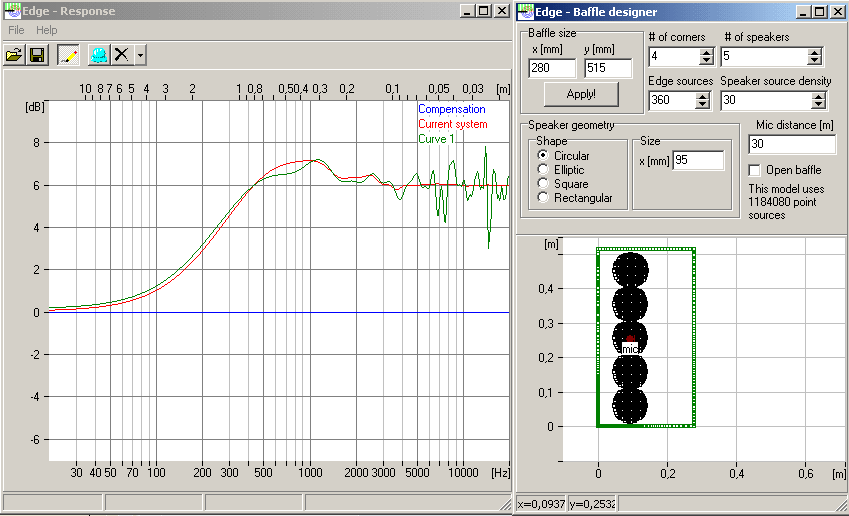Click the x=0,0937 status bar readout
The image size is (849, 516).
(x=541, y=504)
